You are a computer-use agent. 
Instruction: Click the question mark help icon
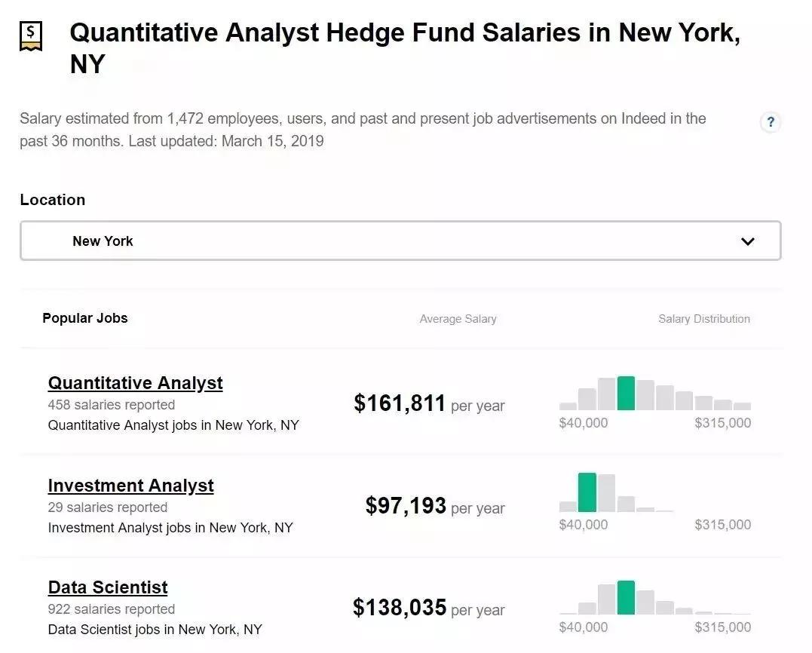[x=770, y=122]
